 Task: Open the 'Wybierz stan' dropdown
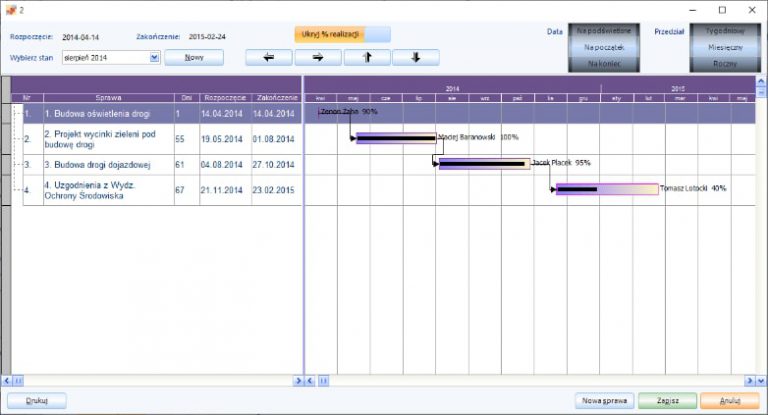(x=154, y=57)
